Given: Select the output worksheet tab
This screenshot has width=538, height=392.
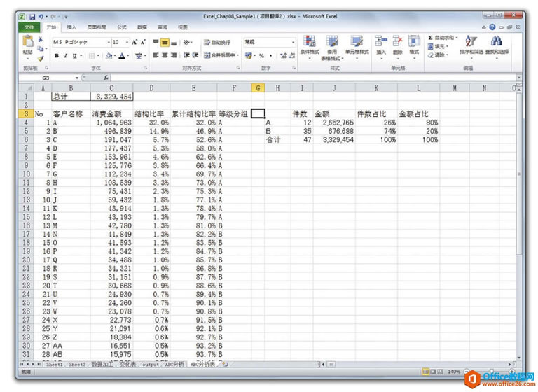Looking at the screenshot, I should click(x=151, y=365).
